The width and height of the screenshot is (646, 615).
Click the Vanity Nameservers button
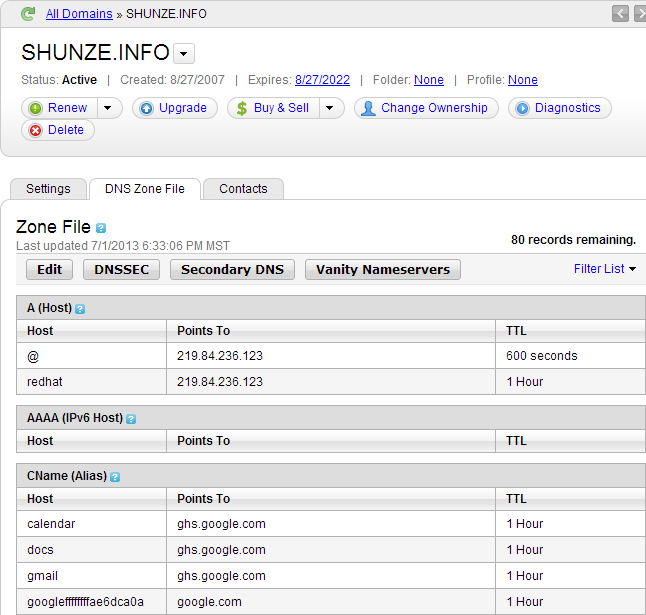[383, 269]
